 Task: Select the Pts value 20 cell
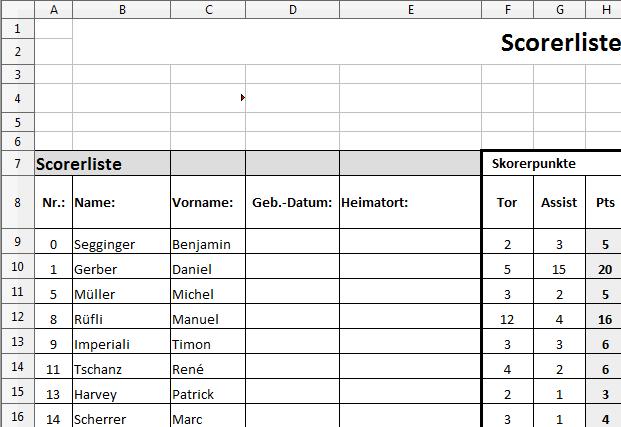[x=604, y=269]
